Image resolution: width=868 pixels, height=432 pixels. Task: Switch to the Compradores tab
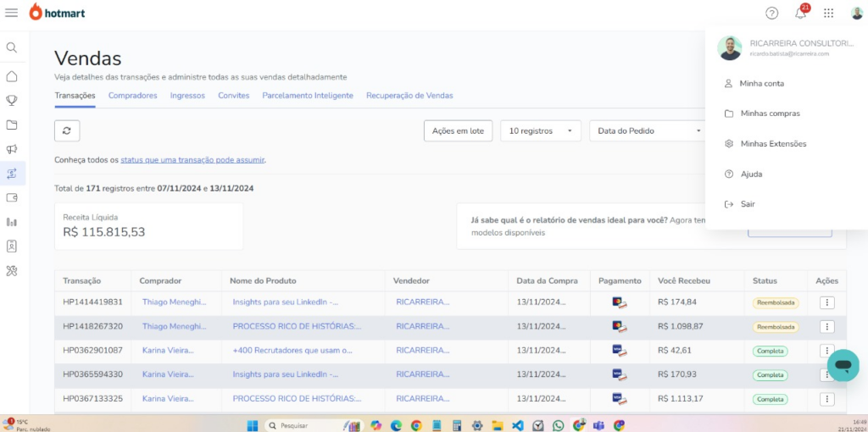132,96
